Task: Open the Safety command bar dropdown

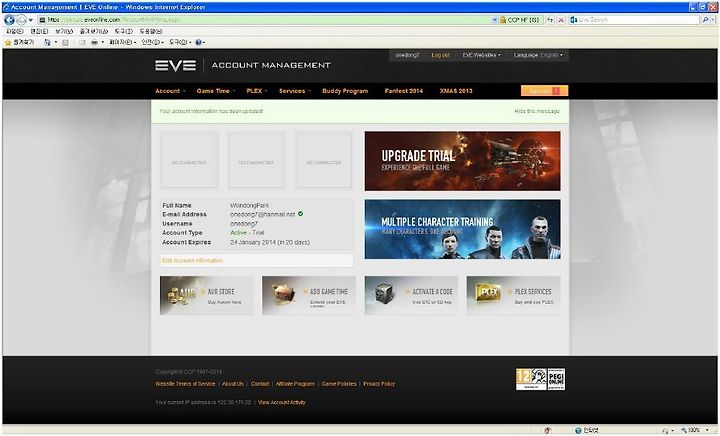Action: click(152, 42)
